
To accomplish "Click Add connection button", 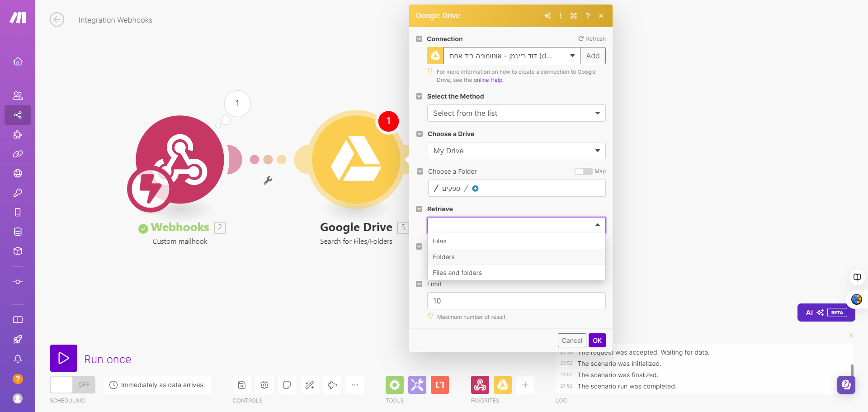I will pyautogui.click(x=593, y=56).
